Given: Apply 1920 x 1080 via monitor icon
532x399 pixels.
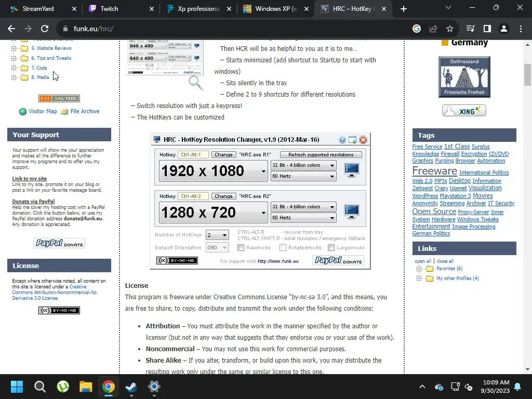Looking at the screenshot, I should (352, 170).
